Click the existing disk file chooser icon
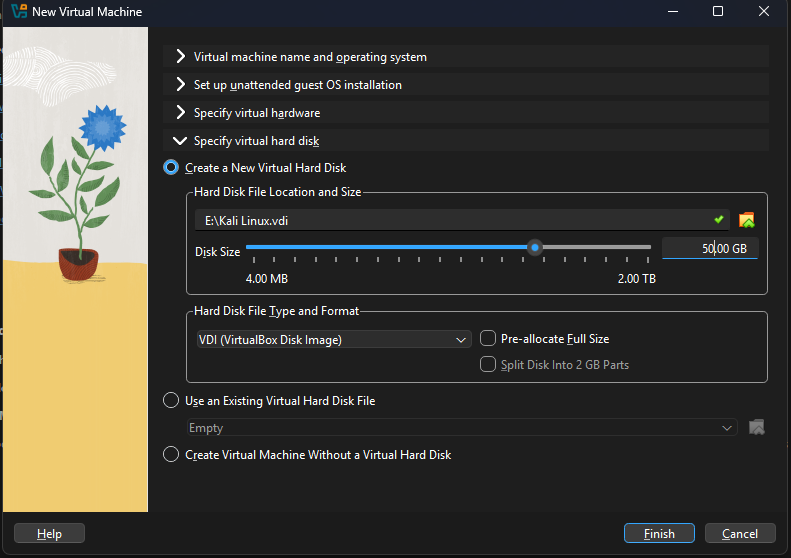 click(x=756, y=428)
